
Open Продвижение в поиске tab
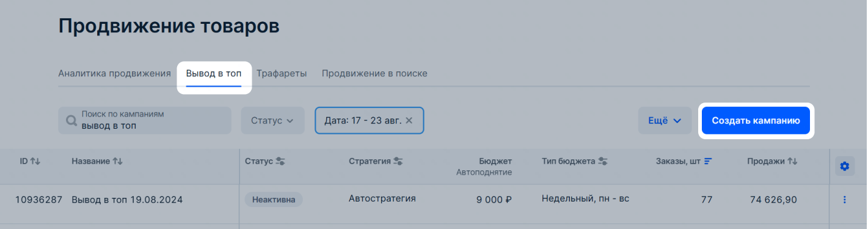(x=374, y=73)
